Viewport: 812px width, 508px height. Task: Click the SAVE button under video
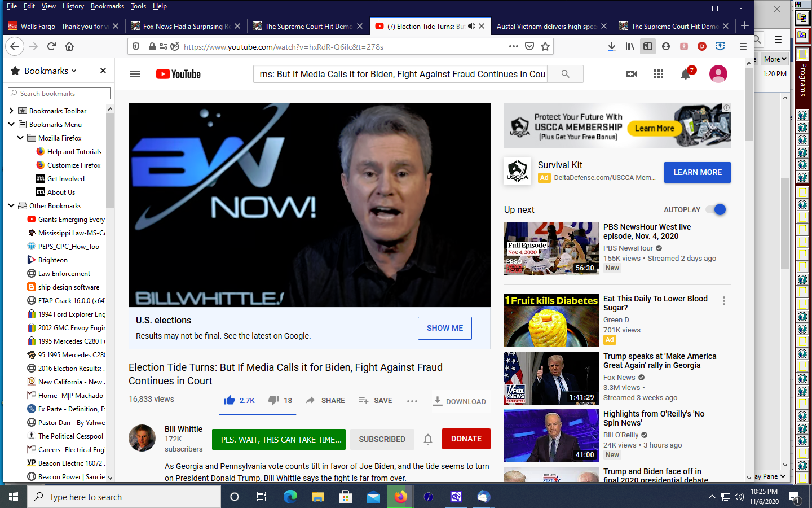click(x=376, y=400)
